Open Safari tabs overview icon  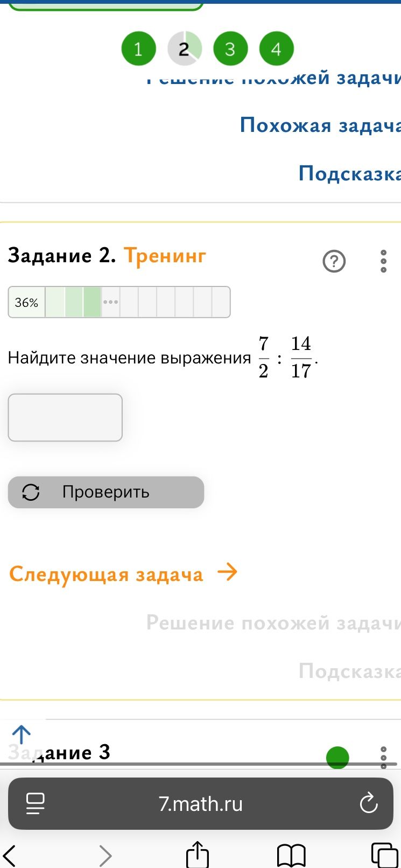[x=384, y=855]
